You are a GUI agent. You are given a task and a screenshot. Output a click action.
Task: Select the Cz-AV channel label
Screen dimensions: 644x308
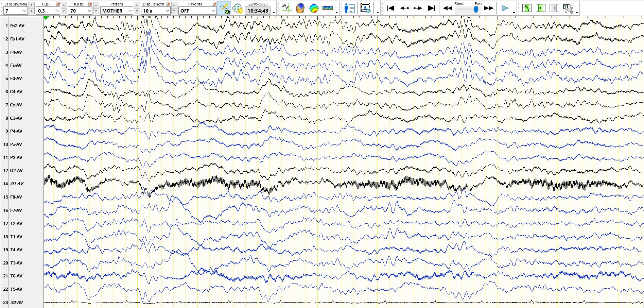click(16, 105)
